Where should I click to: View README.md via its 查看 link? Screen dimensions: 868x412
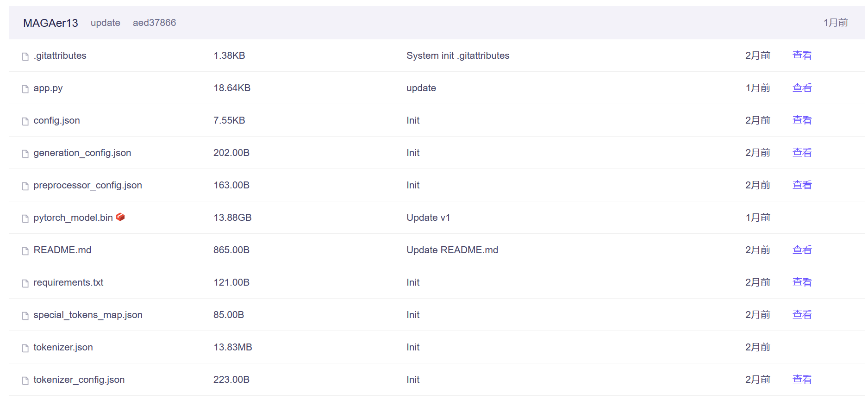point(802,250)
